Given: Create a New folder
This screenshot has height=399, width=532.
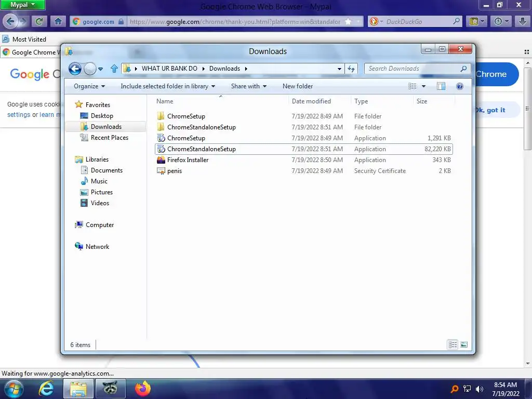Looking at the screenshot, I should 298,86.
